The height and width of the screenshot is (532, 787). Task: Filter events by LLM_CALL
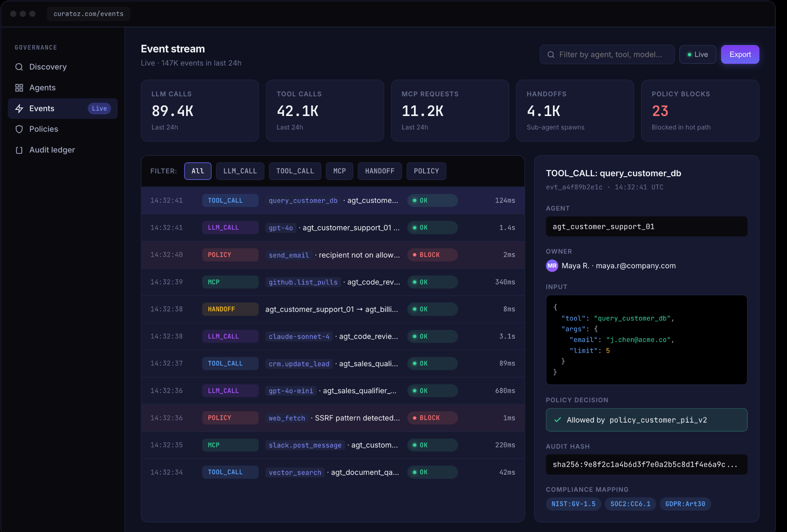click(240, 171)
